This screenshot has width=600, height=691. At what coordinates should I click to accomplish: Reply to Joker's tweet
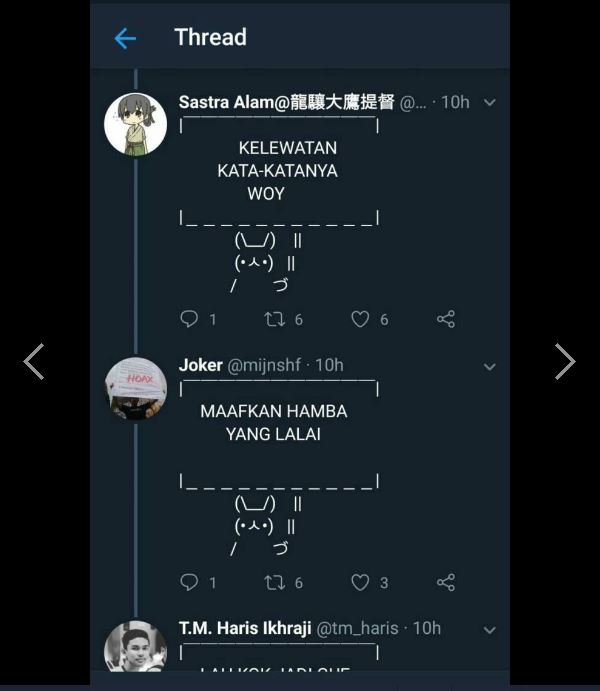pos(189,582)
